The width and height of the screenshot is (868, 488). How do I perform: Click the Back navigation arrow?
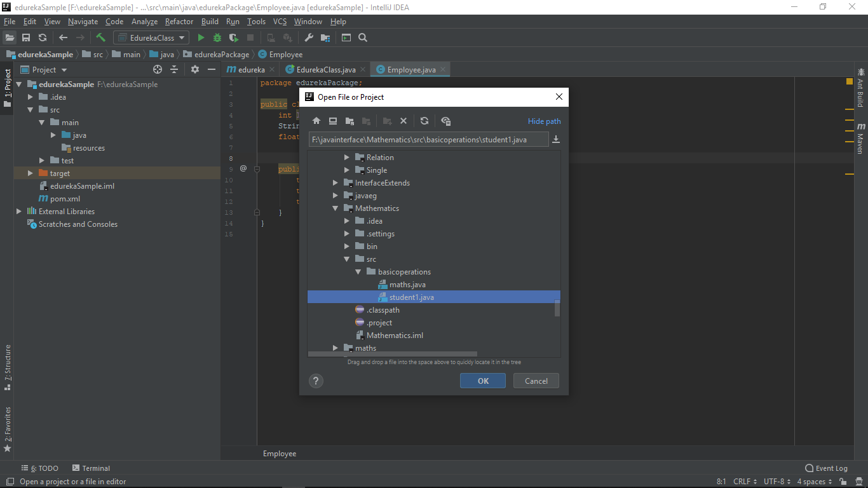tap(63, 37)
